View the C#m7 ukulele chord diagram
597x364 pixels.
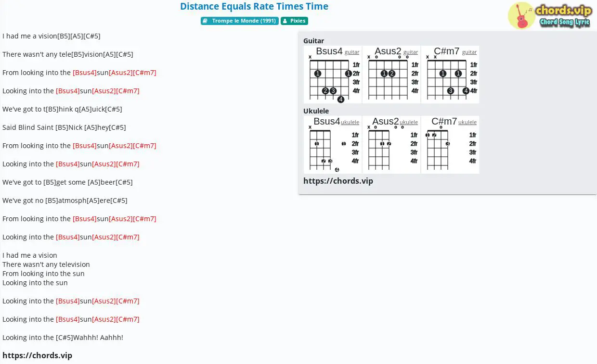pos(450,145)
